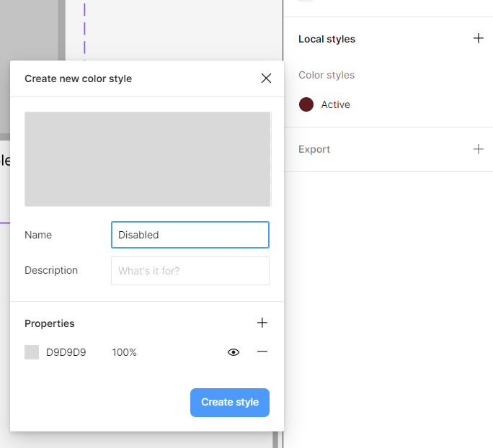Screen dimensions: 493x448
Task: Add a new local style with plus icon
Action: pyautogui.click(x=478, y=38)
